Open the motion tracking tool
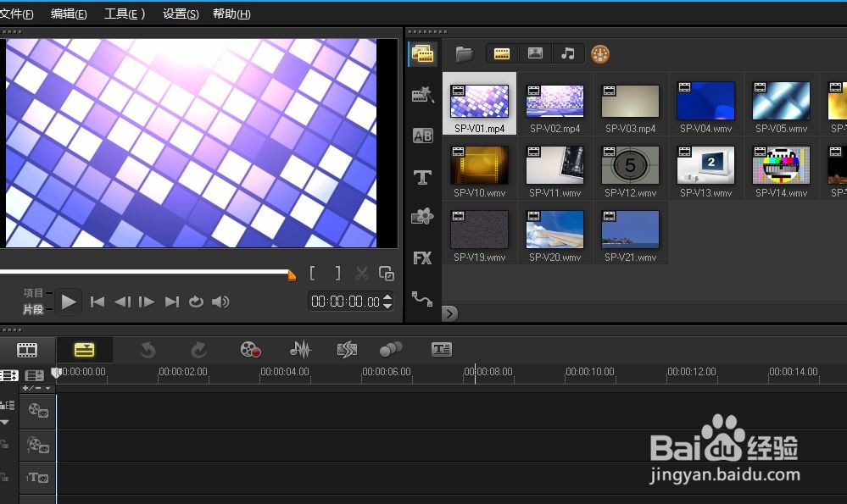The image size is (847, 504). 391,350
